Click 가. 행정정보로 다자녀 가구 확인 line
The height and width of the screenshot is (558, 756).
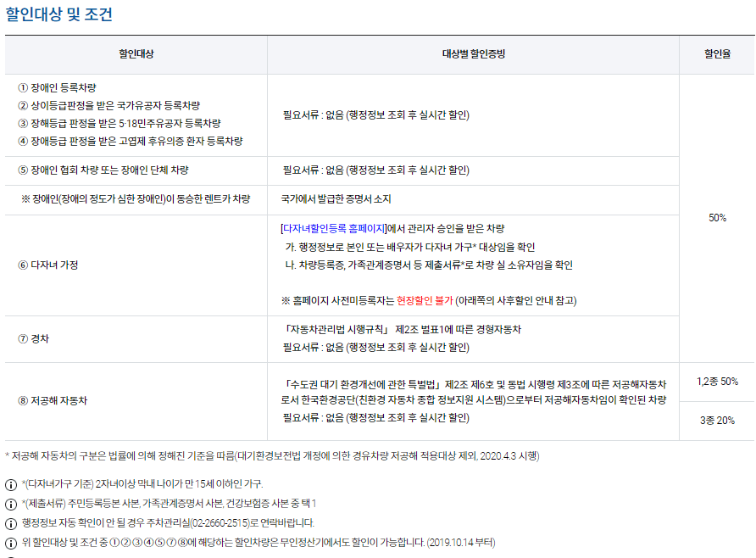410,248
